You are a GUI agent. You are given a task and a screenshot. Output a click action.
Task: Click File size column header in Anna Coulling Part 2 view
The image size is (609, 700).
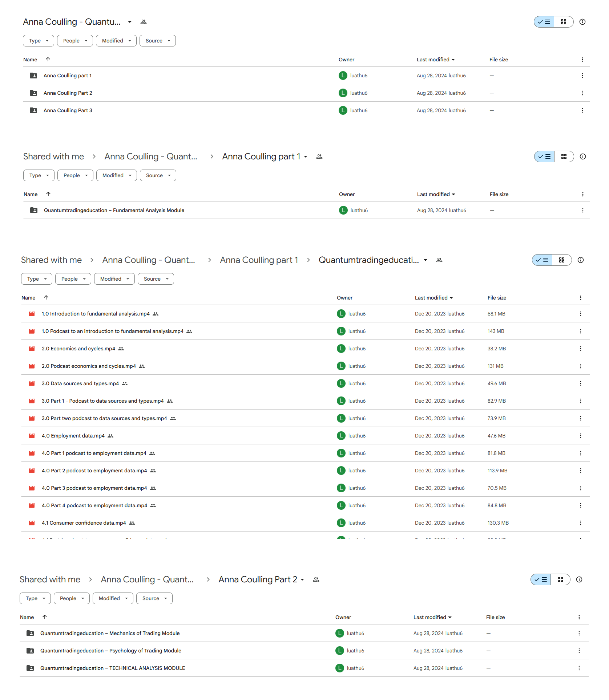(495, 617)
